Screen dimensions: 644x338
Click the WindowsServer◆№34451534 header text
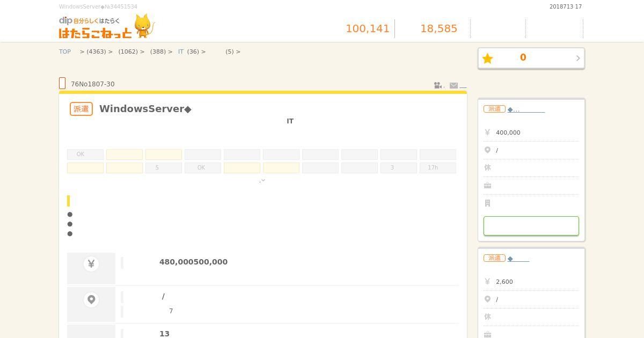coord(98,7)
